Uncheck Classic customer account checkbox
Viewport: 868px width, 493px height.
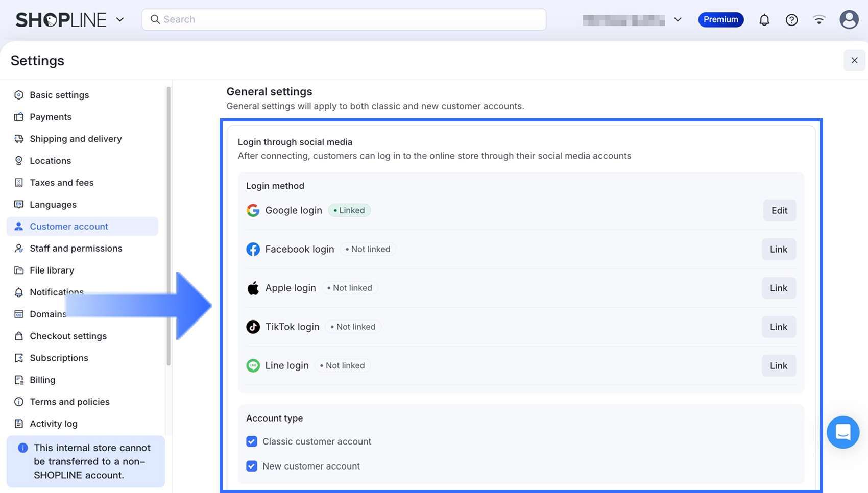pyautogui.click(x=252, y=441)
